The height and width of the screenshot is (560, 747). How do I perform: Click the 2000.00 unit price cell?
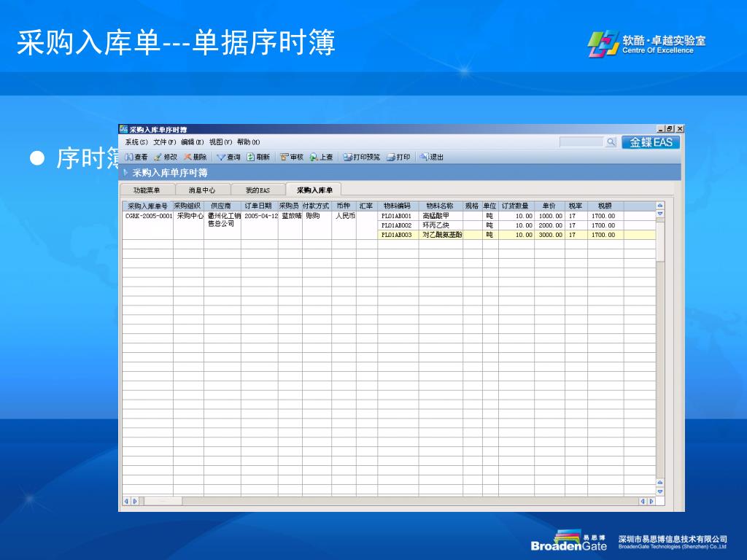pos(549,225)
